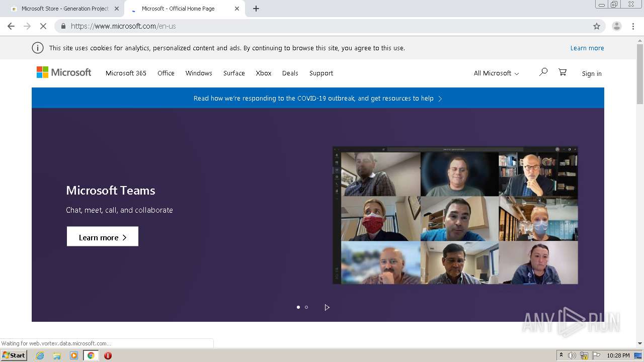Click the Show desktop icon beside the clock

638,355
